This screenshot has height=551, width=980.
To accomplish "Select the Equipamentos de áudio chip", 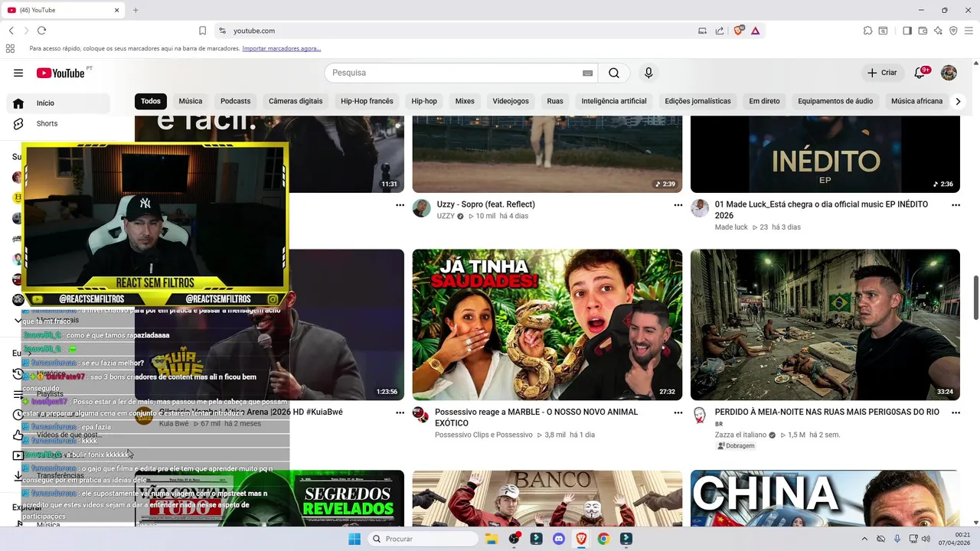I will tap(835, 101).
